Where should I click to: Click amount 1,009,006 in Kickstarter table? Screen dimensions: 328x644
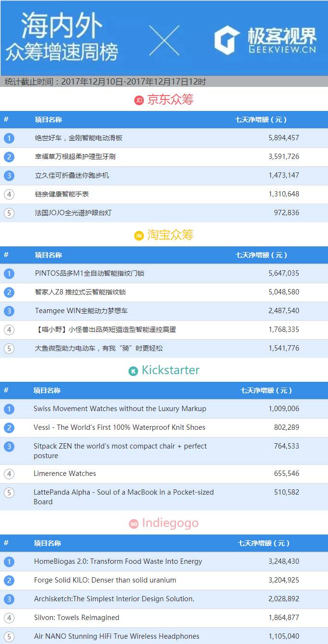(x=284, y=409)
